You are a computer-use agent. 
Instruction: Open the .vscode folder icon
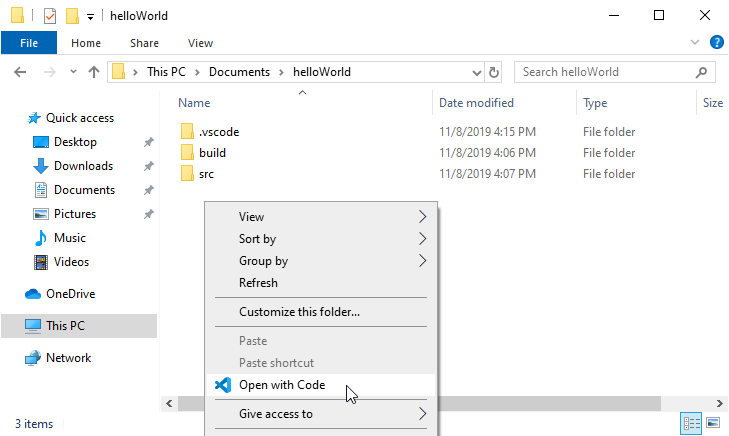(187, 132)
